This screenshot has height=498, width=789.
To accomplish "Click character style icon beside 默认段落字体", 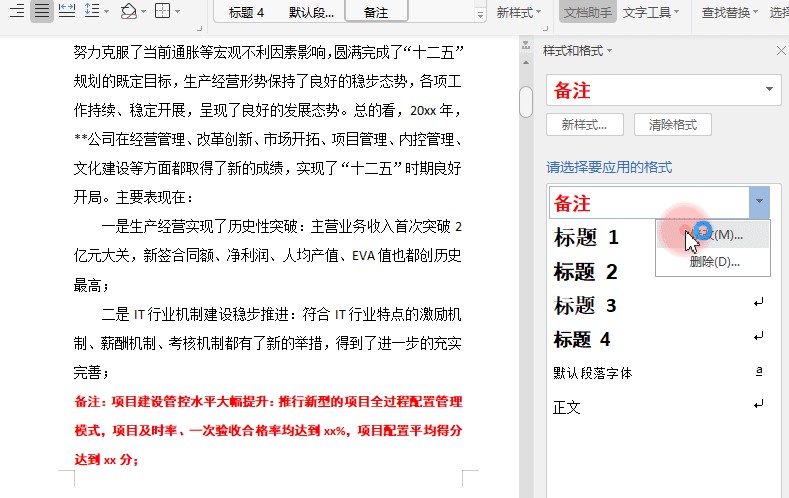I will tap(759, 371).
